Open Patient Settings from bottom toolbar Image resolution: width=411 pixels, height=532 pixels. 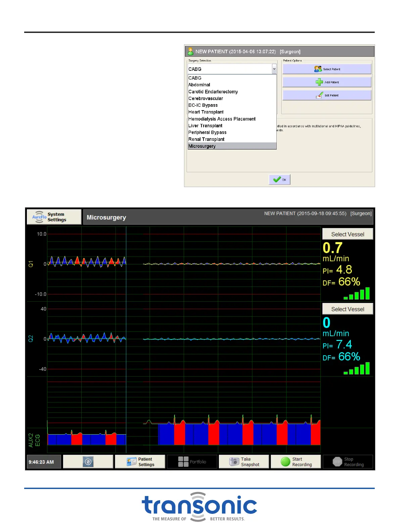pos(140,462)
